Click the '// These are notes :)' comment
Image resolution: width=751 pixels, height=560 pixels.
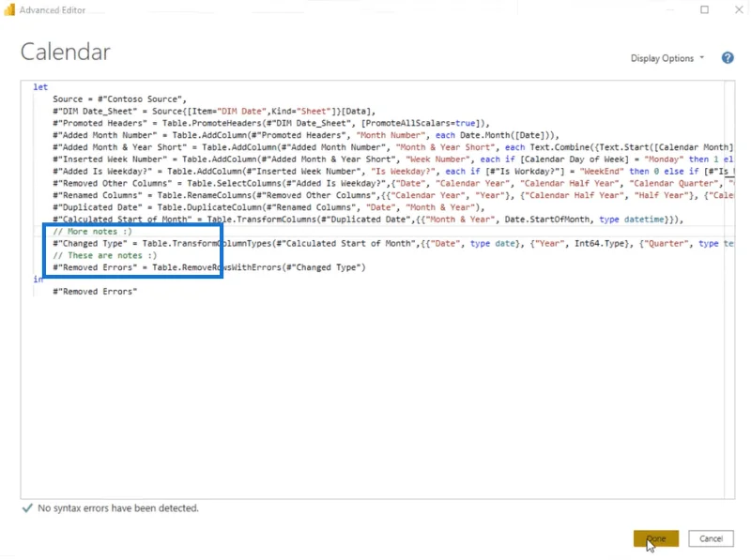[x=105, y=255]
